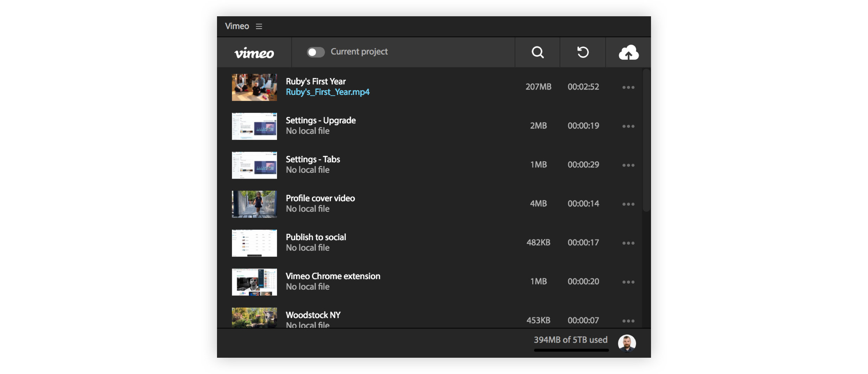
Task: Select Woodstock NY thumbnail
Action: click(x=254, y=317)
